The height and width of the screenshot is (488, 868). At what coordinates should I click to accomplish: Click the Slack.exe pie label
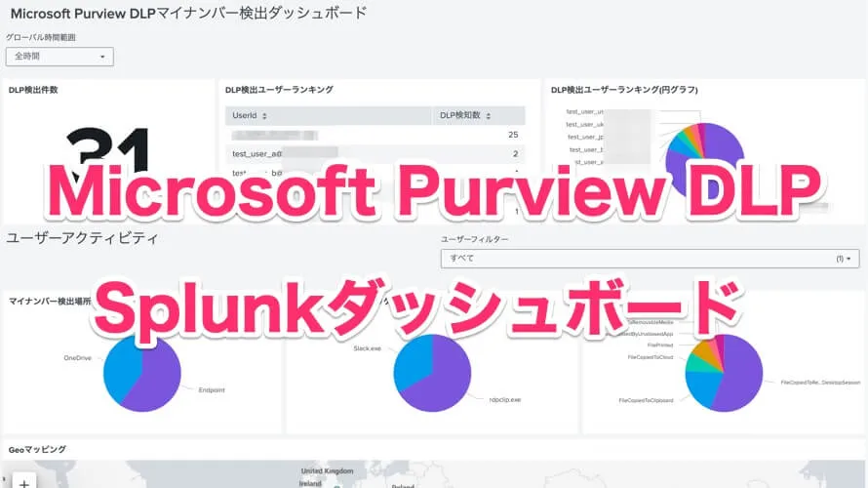(367, 348)
